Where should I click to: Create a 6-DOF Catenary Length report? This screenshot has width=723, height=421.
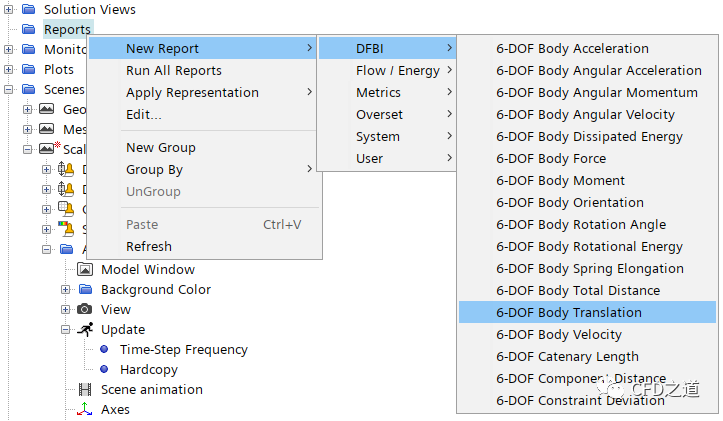point(587,356)
